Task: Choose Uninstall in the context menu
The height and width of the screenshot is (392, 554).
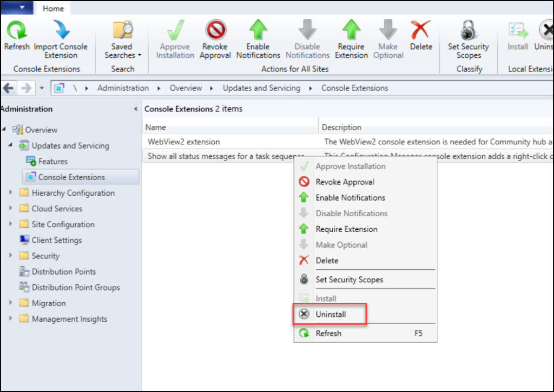Action: coord(366,314)
